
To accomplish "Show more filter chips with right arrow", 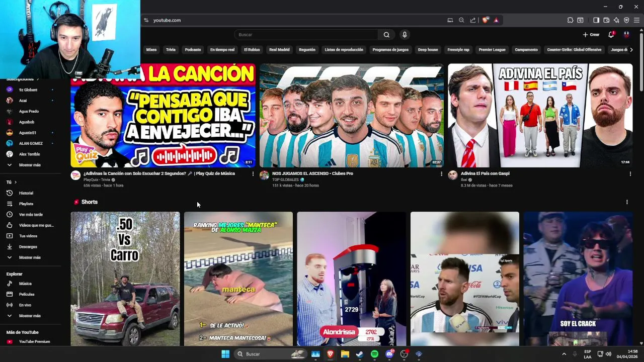I will (x=631, y=50).
